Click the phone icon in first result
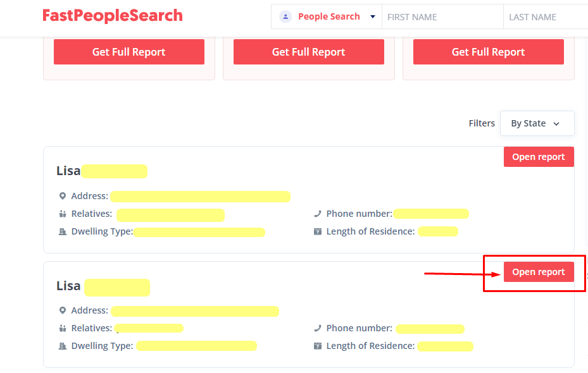Screen dimensions: 588x373 click(318, 214)
